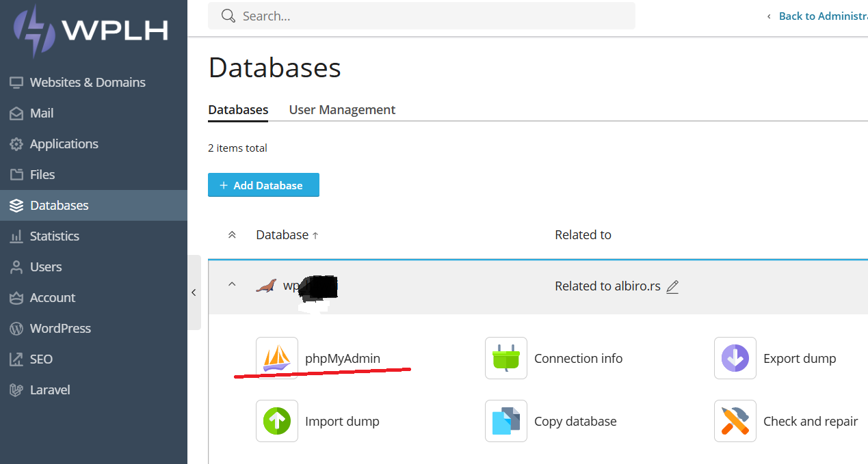Click the Databases stack icon in sidebar
The width and height of the screenshot is (868, 464).
pyautogui.click(x=16, y=206)
